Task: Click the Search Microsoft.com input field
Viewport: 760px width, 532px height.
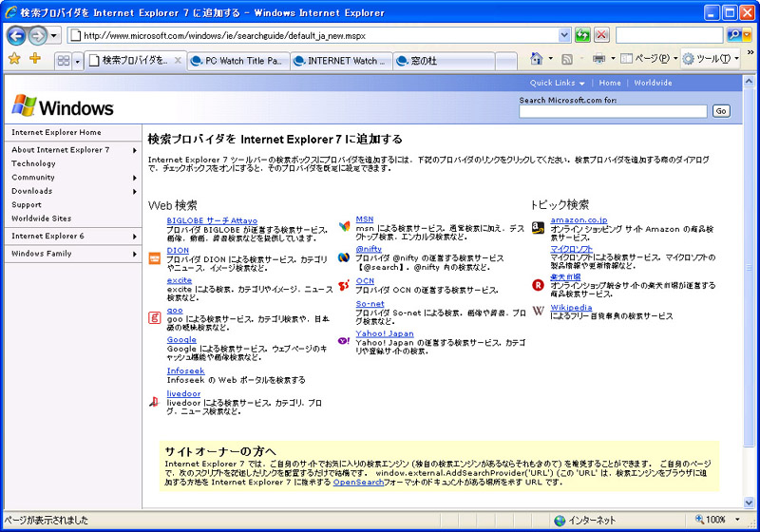Action: 613,111
